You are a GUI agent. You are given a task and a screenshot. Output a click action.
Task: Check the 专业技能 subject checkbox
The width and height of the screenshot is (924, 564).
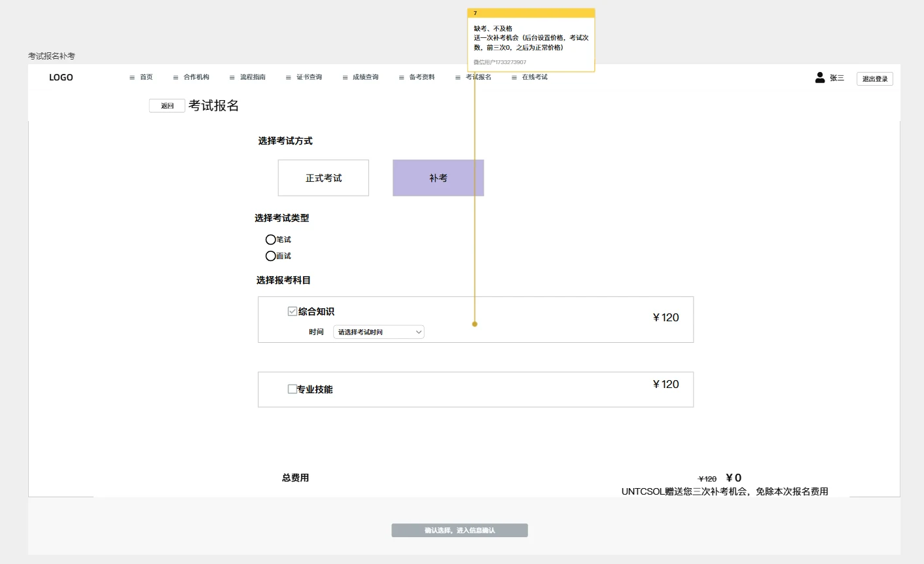pyautogui.click(x=293, y=389)
